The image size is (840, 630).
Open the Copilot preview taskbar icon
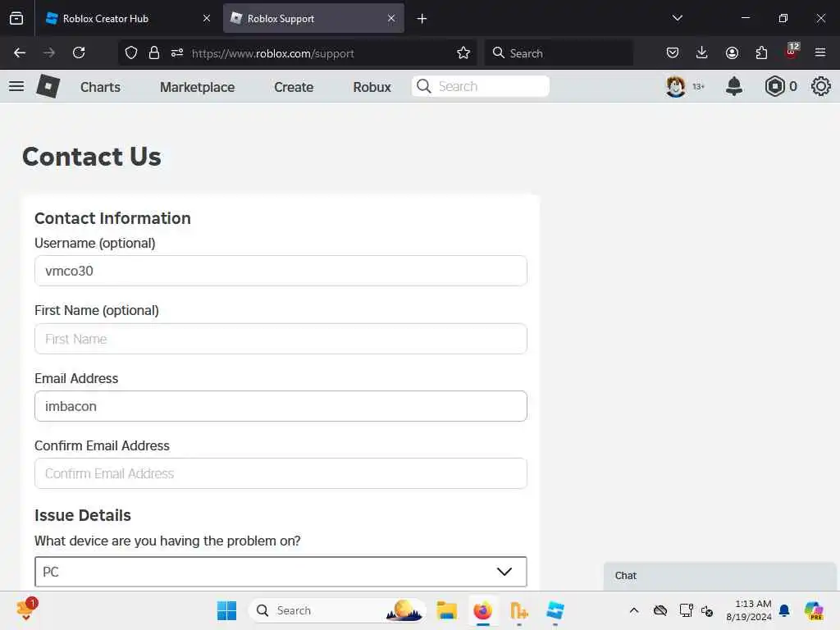coord(814,610)
